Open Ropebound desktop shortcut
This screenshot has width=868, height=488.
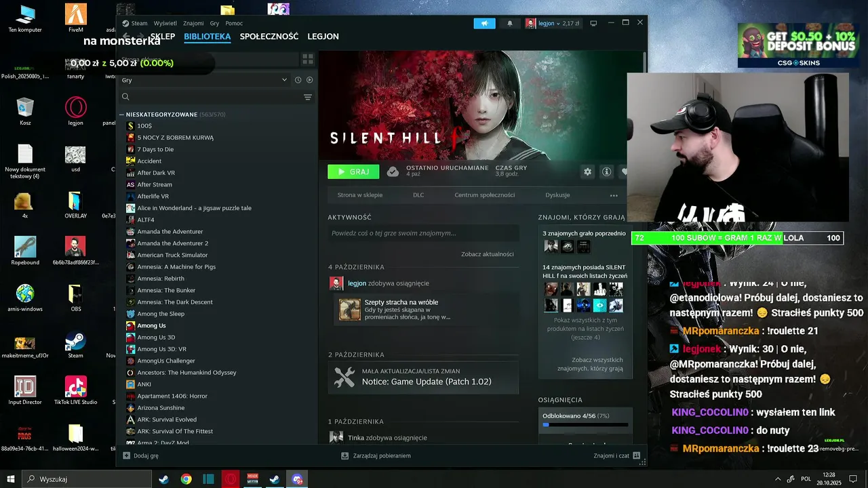tap(25, 251)
